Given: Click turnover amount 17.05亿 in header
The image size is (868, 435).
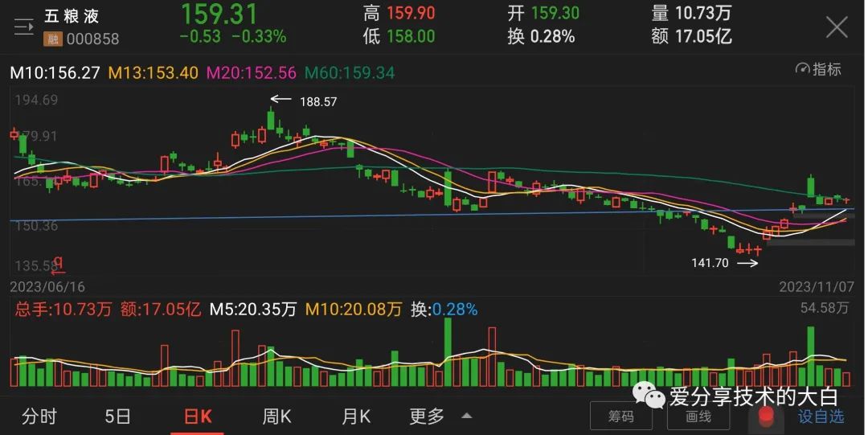Looking at the screenshot, I should (x=703, y=36).
